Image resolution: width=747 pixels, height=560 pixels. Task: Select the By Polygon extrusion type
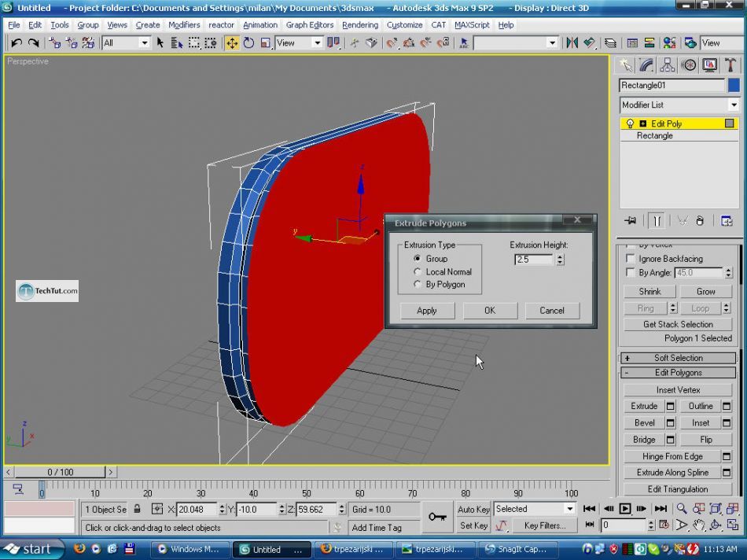(418, 285)
